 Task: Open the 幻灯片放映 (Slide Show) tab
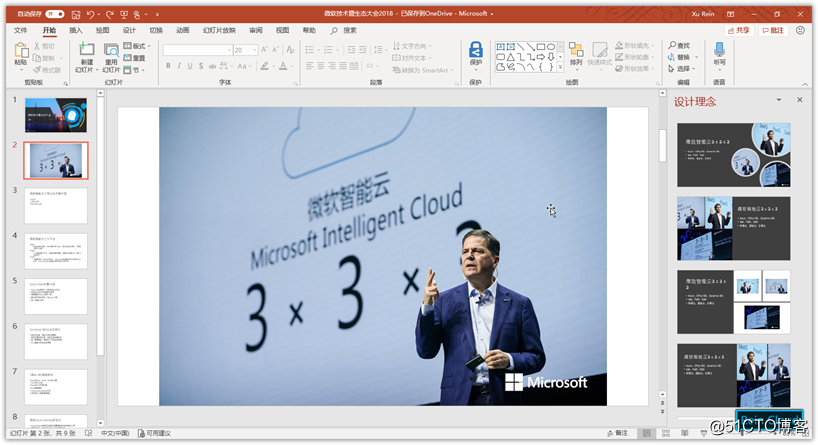219,30
